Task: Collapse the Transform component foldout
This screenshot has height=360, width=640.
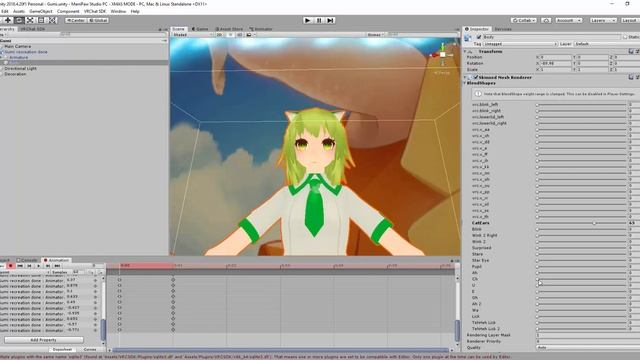Action: pos(465,51)
